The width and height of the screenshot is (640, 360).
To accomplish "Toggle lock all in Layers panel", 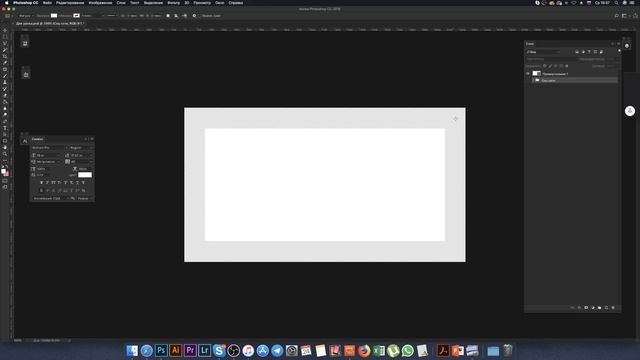I will tap(567, 66).
